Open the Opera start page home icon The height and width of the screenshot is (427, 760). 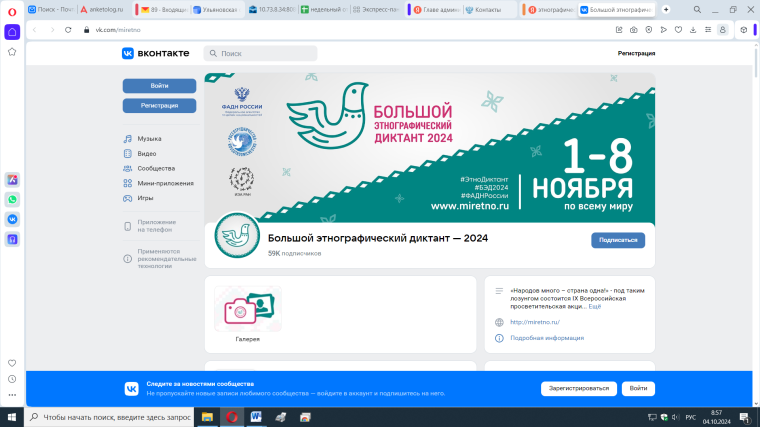[12, 32]
